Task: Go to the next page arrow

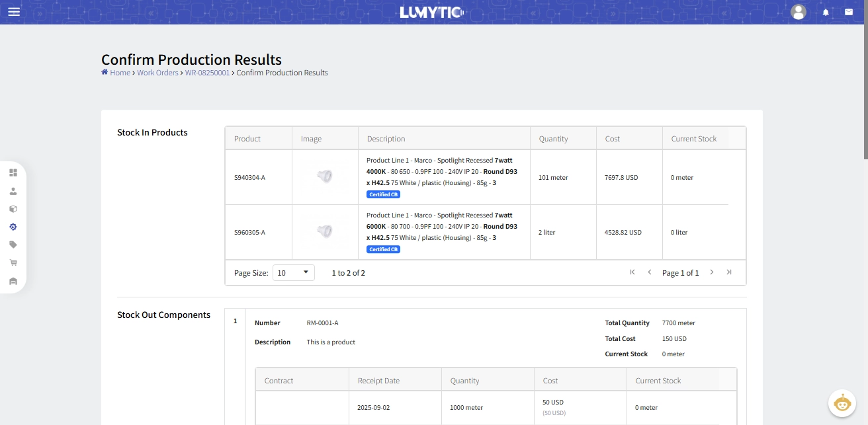Action: pyautogui.click(x=712, y=272)
